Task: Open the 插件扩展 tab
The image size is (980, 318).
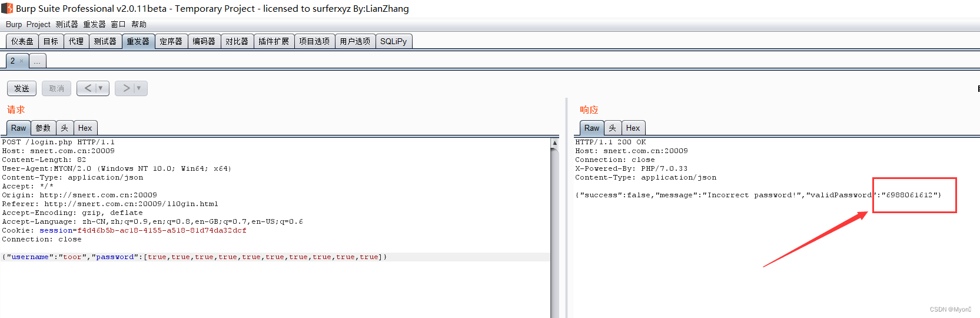Action: coord(274,41)
